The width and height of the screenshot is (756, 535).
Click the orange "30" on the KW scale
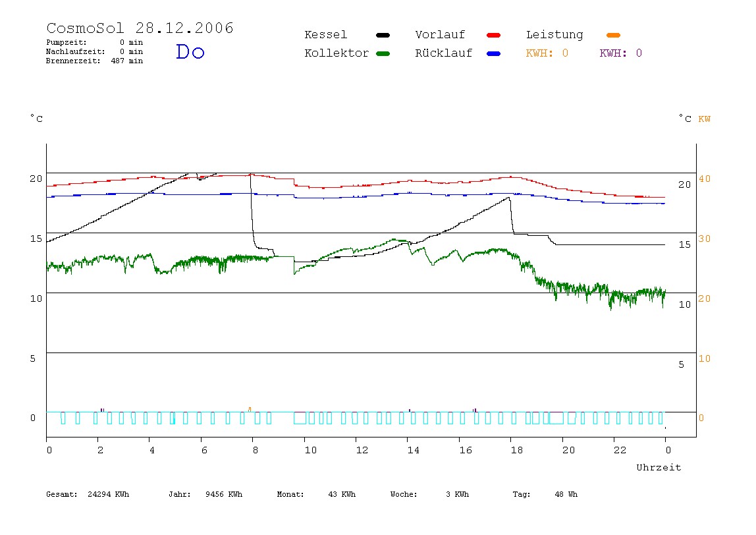coord(705,239)
